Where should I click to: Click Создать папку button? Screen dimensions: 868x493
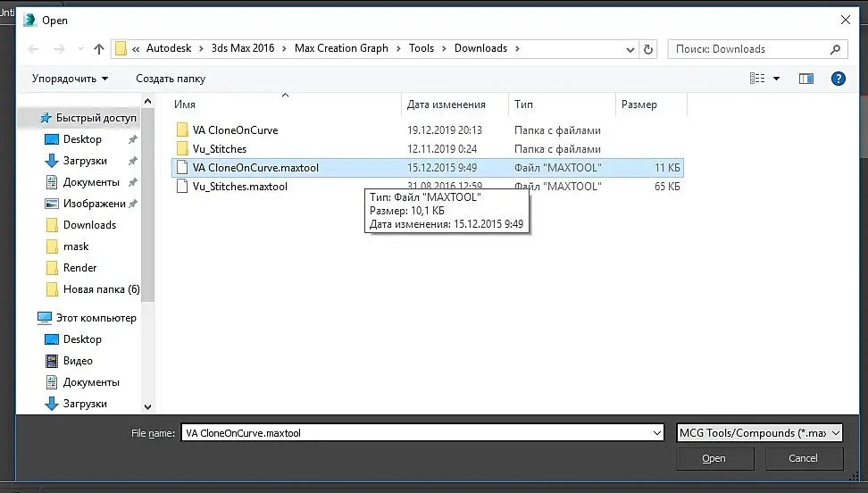coord(171,79)
